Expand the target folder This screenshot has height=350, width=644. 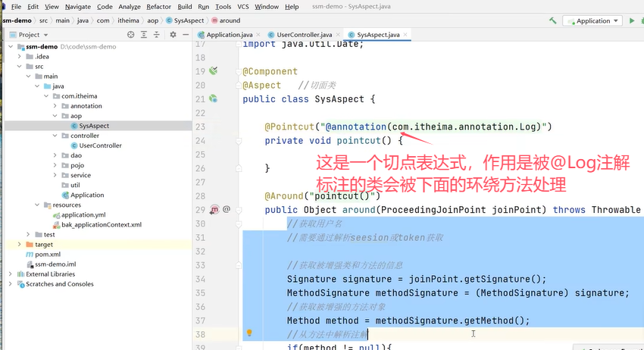coord(19,245)
